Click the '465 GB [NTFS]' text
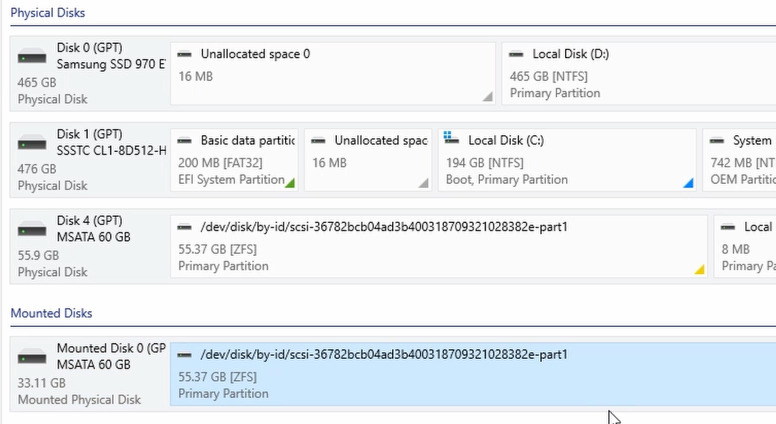The image size is (776, 424). click(549, 76)
